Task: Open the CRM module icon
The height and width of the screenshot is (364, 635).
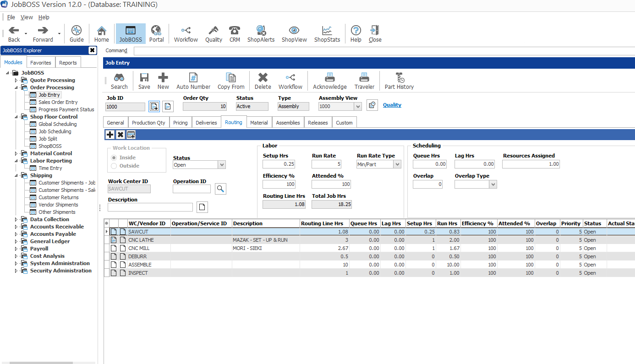Action: click(x=235, y=33)
